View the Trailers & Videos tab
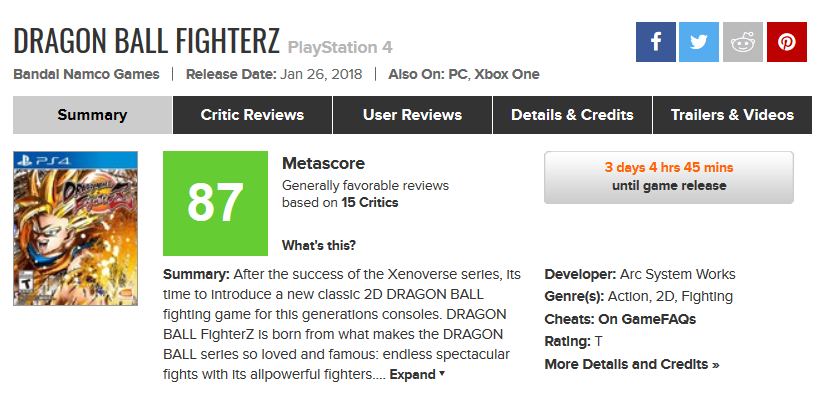823x396 pixels. (732, 115)
